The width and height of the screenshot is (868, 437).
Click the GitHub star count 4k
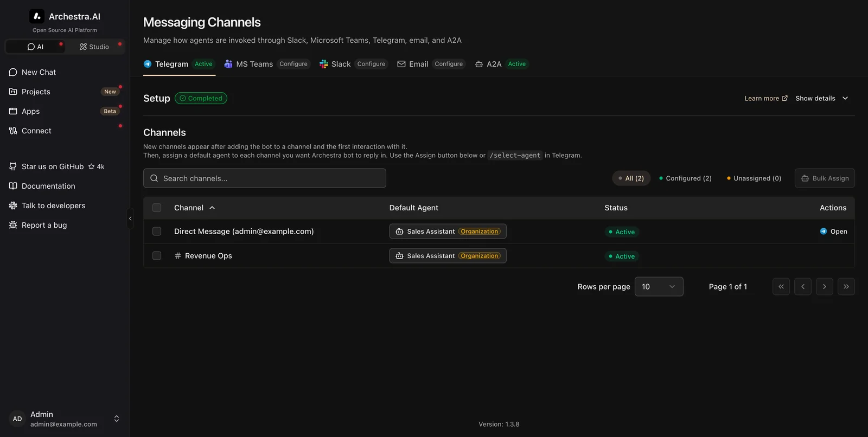click(x=97, y=166)
